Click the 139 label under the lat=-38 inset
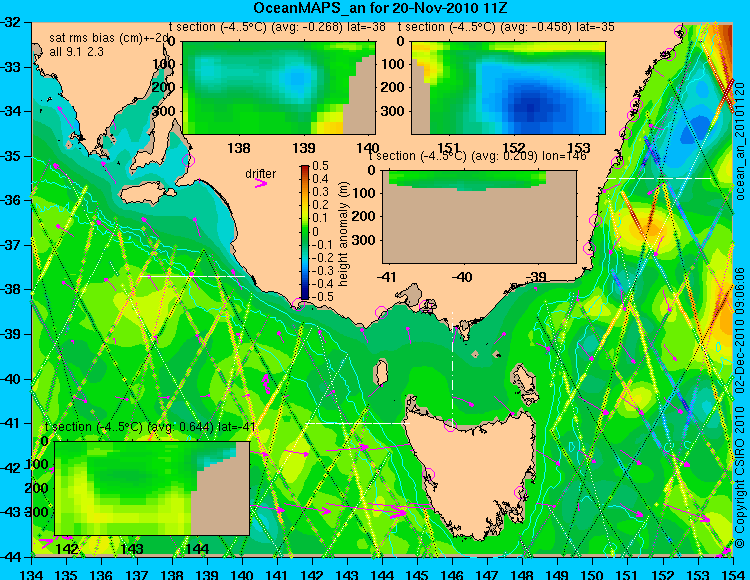The image size is (750, 580). 304,148
